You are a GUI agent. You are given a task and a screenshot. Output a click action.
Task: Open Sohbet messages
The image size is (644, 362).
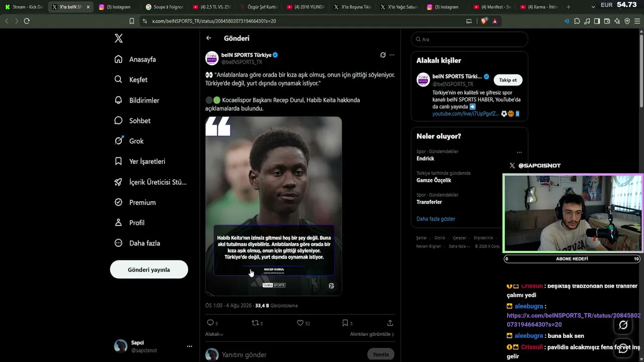click(x=132, y=121)
